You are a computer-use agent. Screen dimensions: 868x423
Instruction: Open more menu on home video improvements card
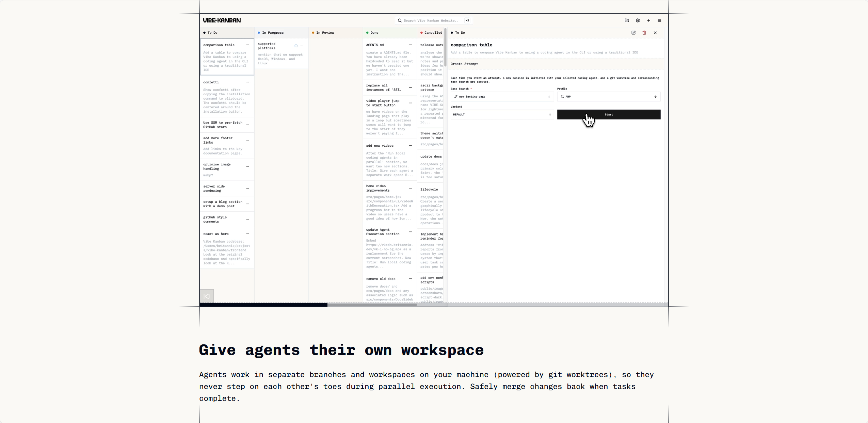pyautogui.click(x=411, y=188)
